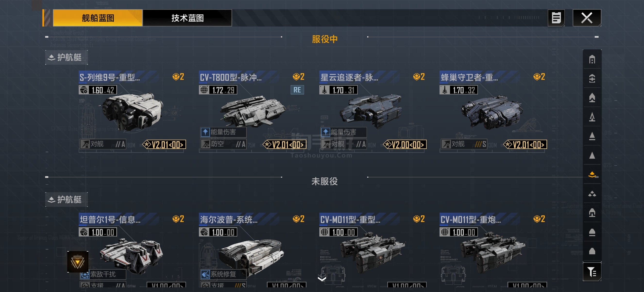Image resolution: width=644 pixels, height=292 pixels.
Task: Switch to the 技术蓝图 tab
Action: pos(187,18)
